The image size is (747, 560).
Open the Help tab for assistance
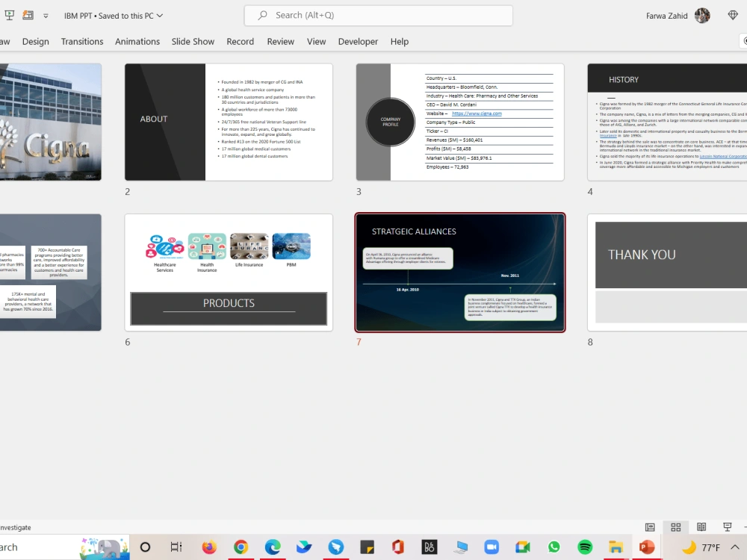pos(400,42)
